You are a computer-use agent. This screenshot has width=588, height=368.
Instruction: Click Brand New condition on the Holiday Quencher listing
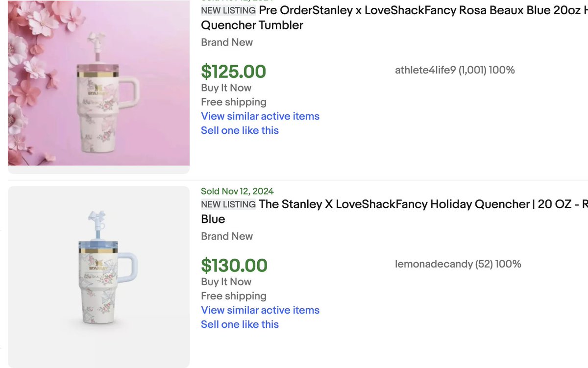click(x=227, y=236)
